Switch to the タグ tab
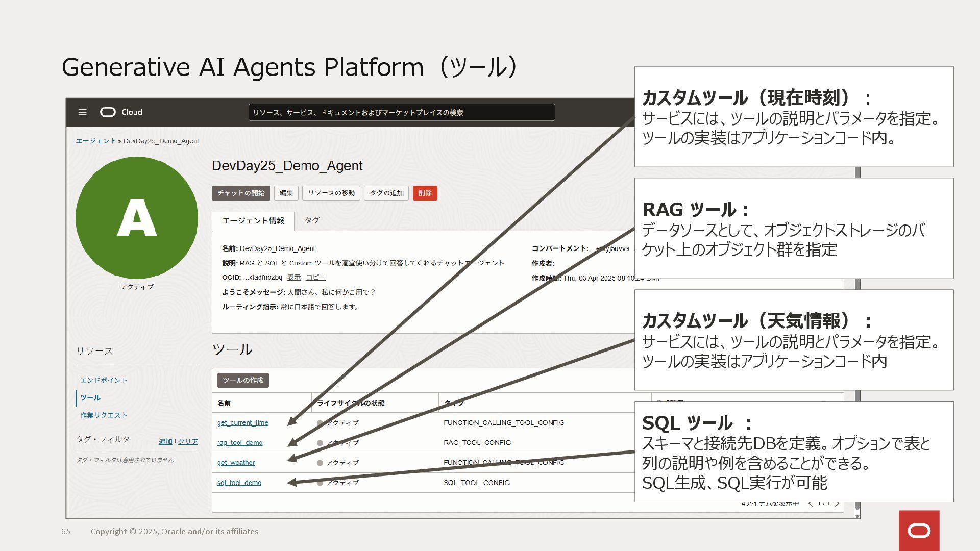The height and width of the screenshot is (551, 980). tap(312, 220)
